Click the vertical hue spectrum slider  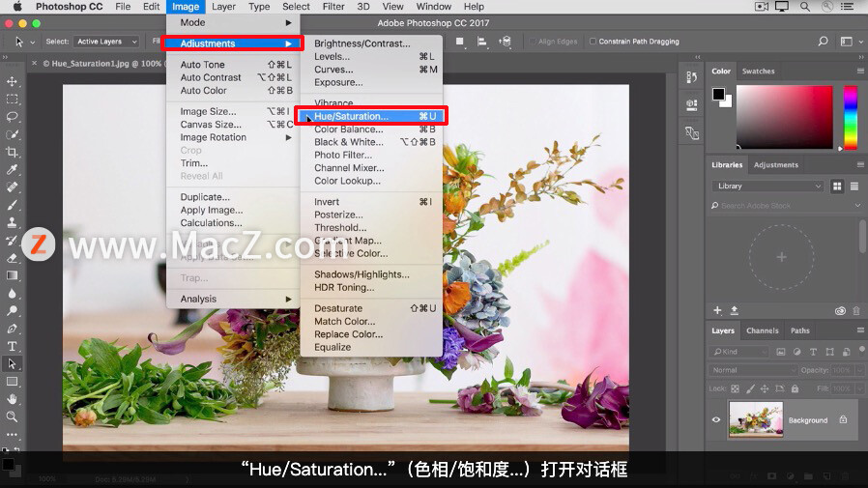click(851, 117)
